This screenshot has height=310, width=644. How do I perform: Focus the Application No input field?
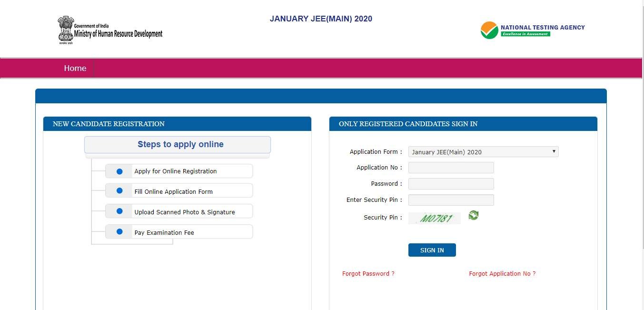tap(451, 168)
